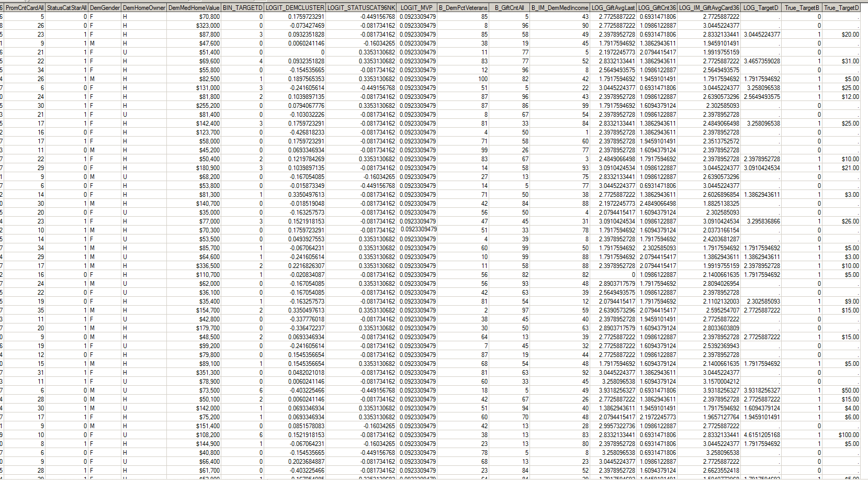Click the LOG_IM_GiftAvgCard36 column header
Viewport: 868px width, 480px height.
pos(709,8)
